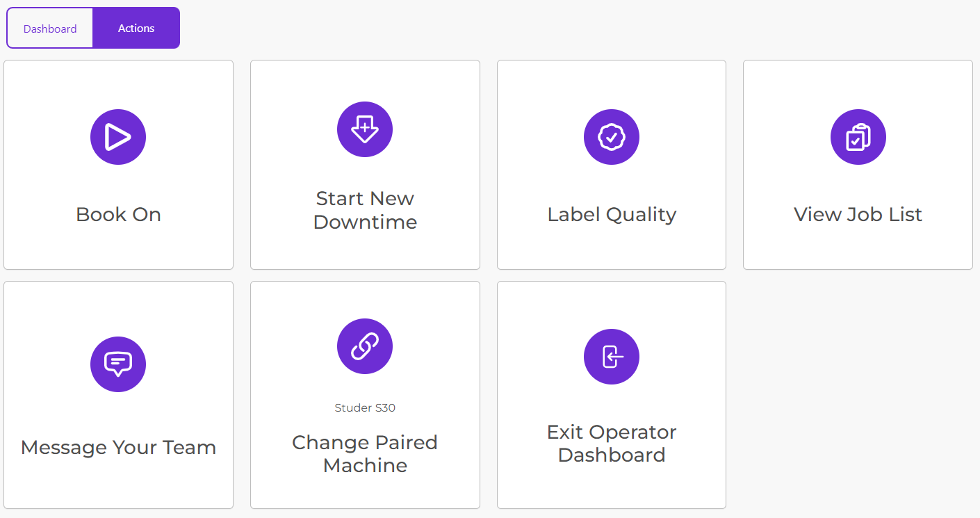Viewport: 980px width, 518px height.
Task: Select the Actions tab
Action: pyautogui.click(x=136, y=29)
